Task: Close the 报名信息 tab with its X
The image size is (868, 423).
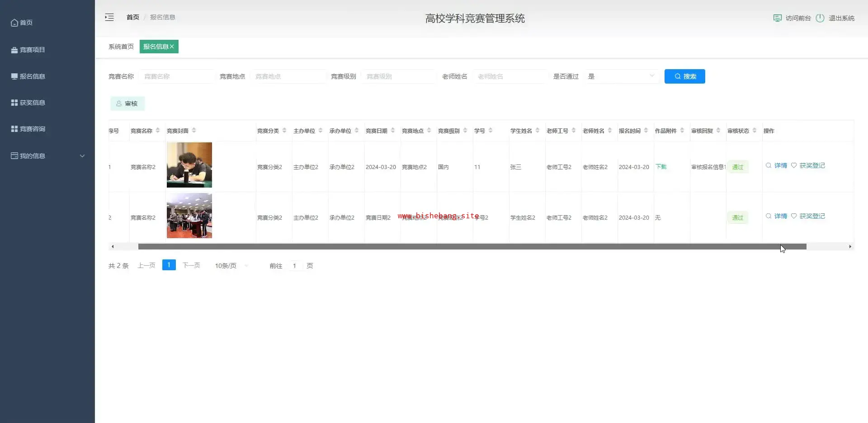Action: (x=172, y=47)
